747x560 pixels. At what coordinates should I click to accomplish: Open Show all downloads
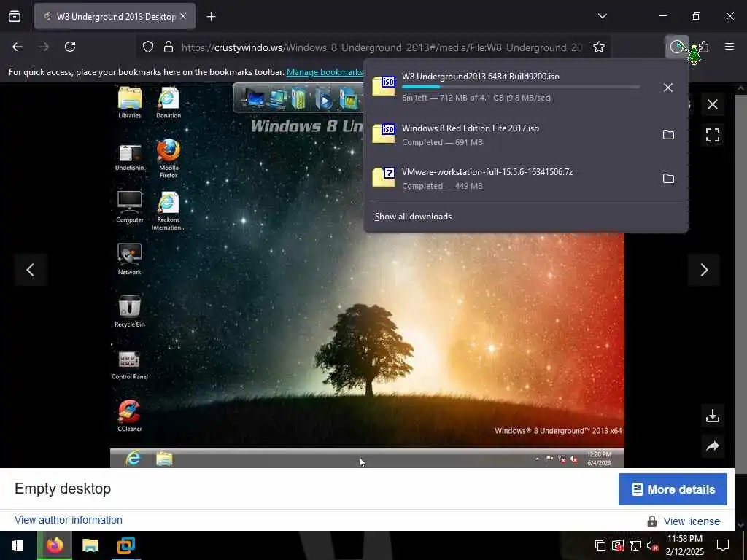[413, 217]
